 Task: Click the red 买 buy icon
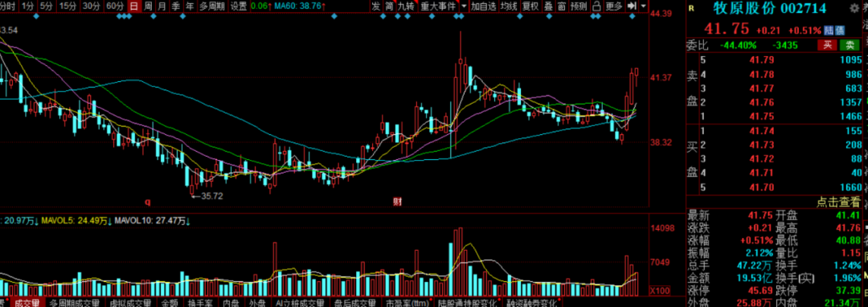[x=828, y=45]
